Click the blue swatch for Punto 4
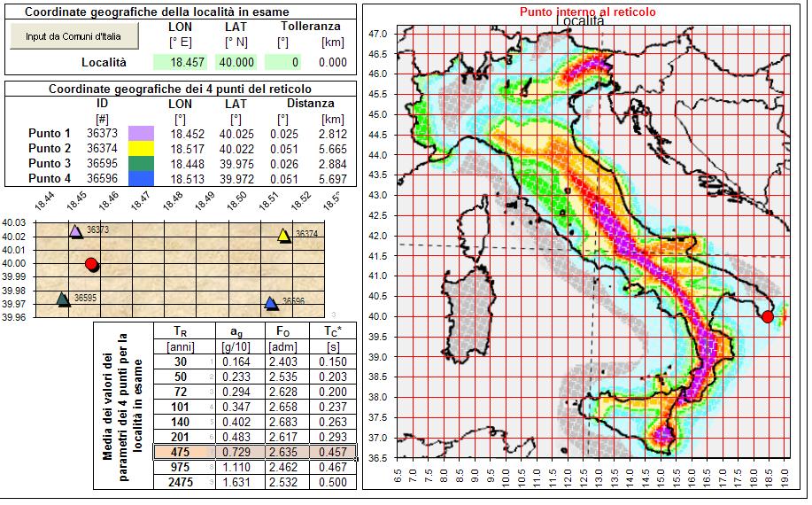The image size is (812, 505). point(142,179)
